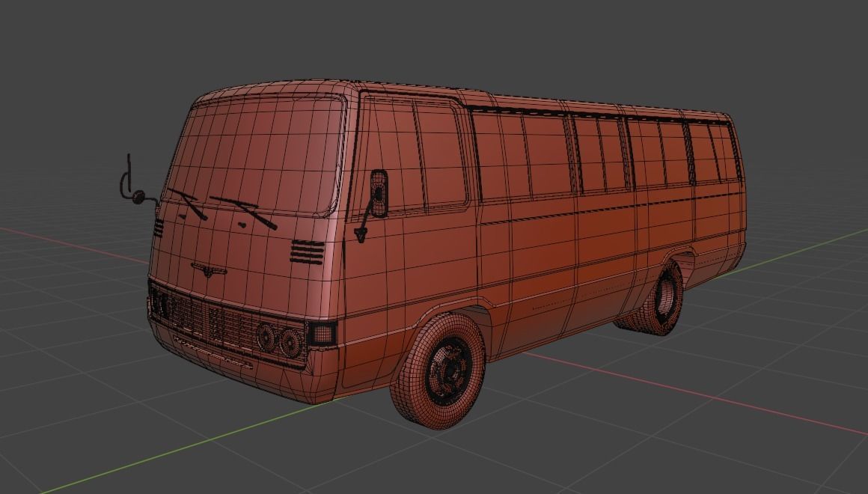This screenshot has width=868, height=494.
Task: Click the door-mounted side mirror
Action: coord(379,193)
